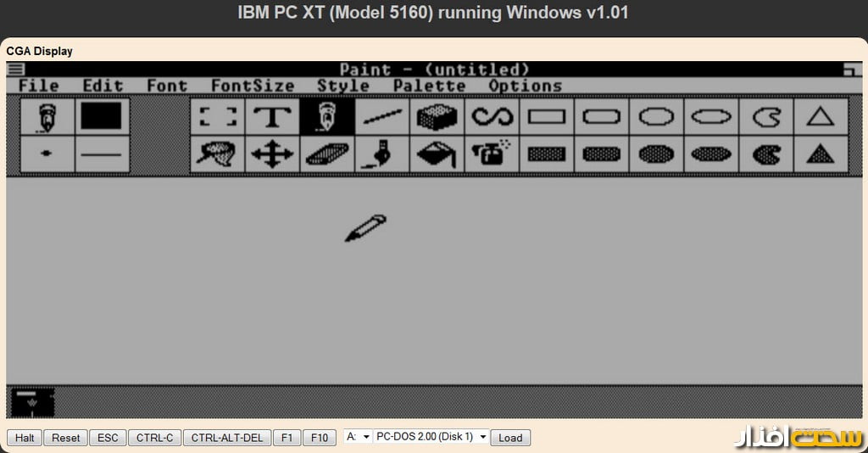Expand the PC-DOS 2.00 disk dropdown

pos(431,437)
